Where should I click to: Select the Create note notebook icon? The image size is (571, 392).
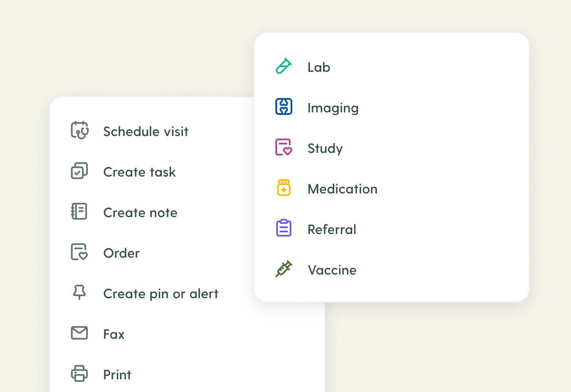[x=79, y=211]
